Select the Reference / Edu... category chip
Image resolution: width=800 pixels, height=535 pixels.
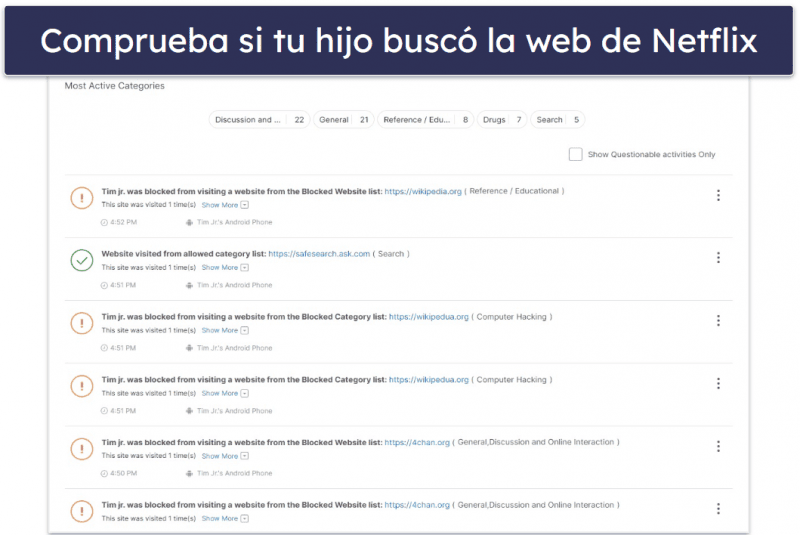pyautogui.click(x=426, y=120)
